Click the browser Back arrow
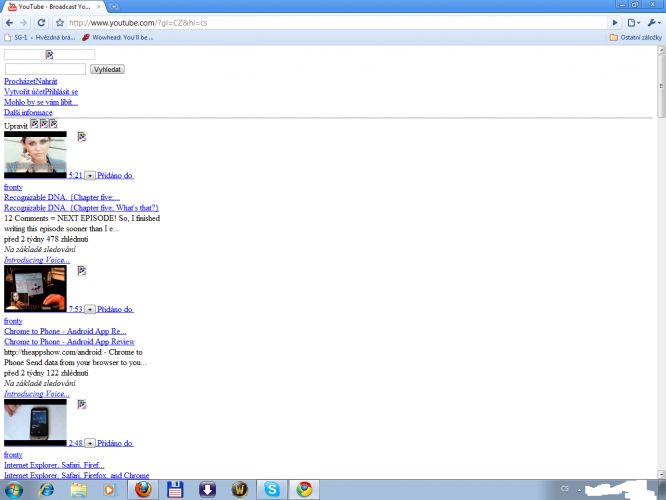The image size is (666, 500). click(x=9, y=23)
